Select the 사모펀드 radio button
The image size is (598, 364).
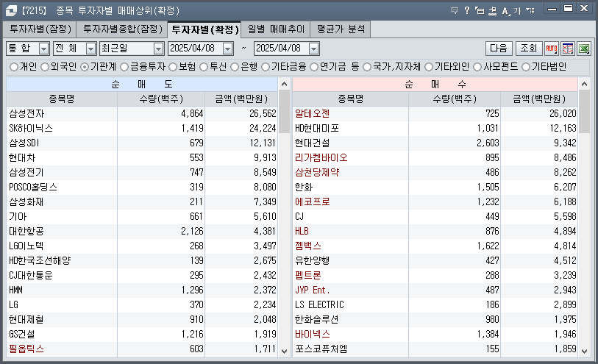[x=477, y=67]
